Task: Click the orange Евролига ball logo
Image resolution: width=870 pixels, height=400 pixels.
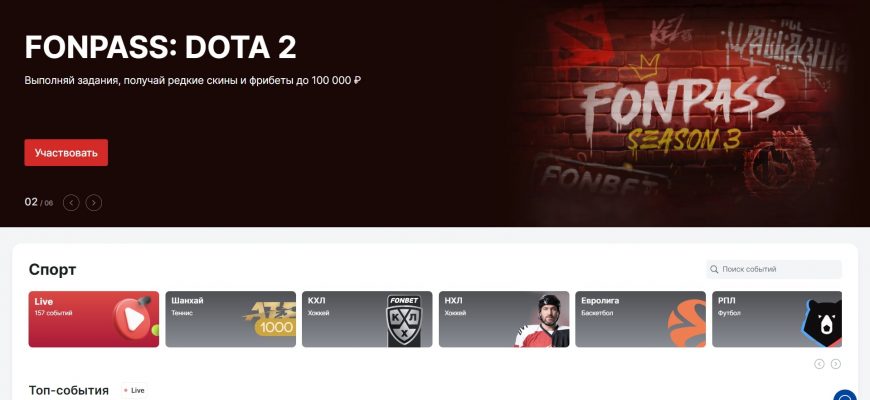Action: point(687,323)
